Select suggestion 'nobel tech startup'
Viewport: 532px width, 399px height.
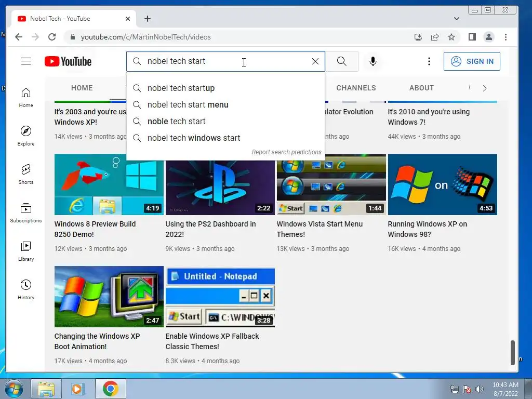pyautogui.click(x=225, y=88)
